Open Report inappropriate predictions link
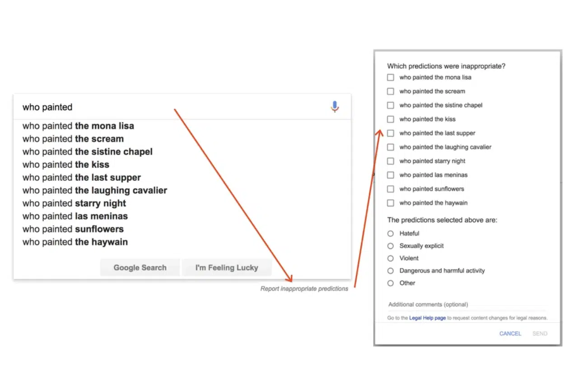 304,289
